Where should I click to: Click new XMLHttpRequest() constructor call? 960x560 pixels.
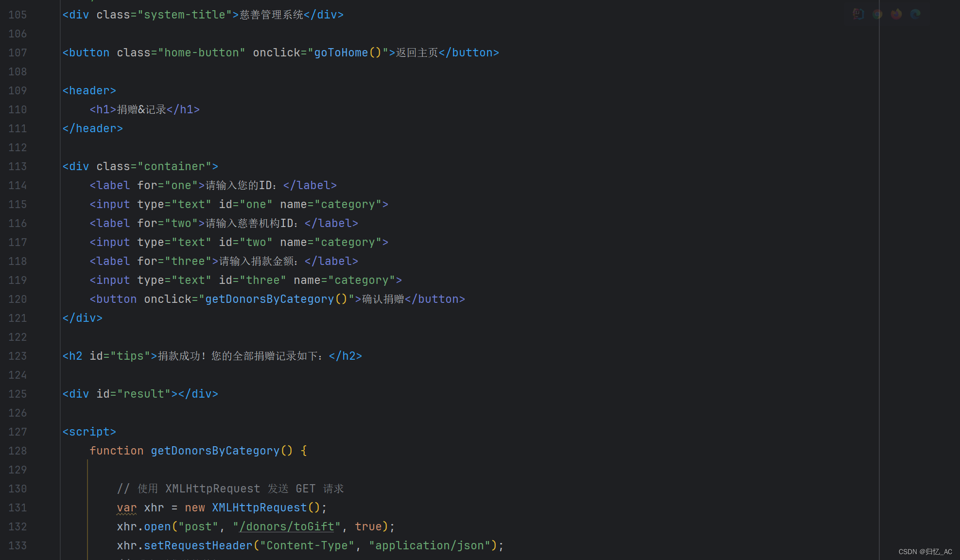coord(252,507)
